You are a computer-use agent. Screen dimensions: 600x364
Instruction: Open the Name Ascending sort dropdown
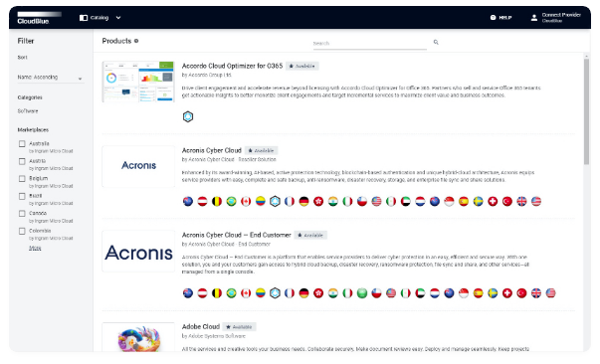[50, 78]
